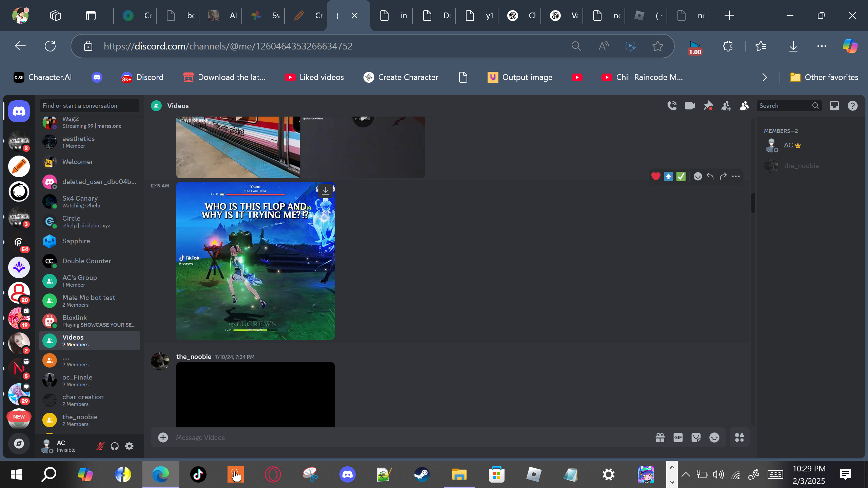Open the emoji picker in message bar
Screen dimensions: 868x488
pos(714,438)
